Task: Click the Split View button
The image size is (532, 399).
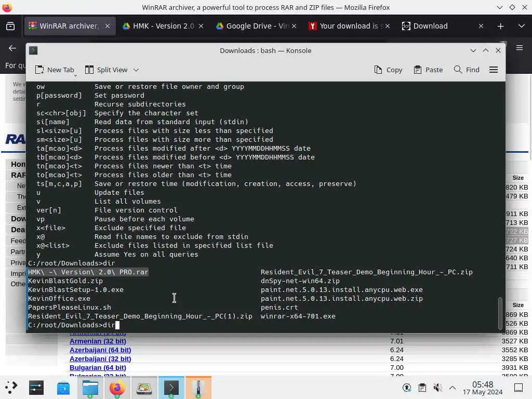Action: pyautogui.click(x=106, y=70)
